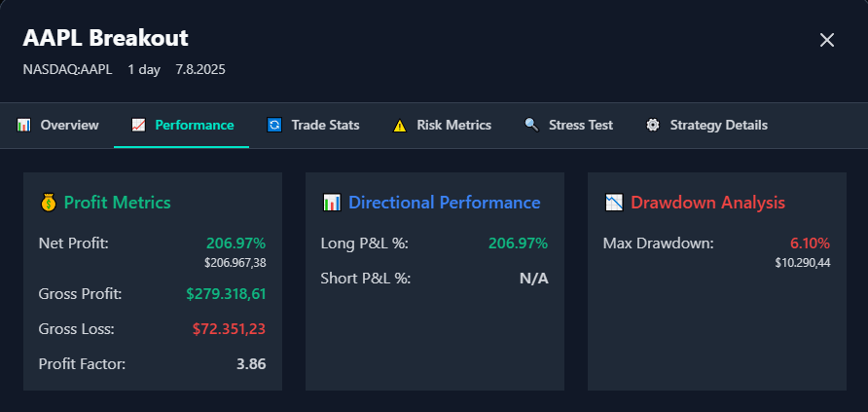The image size is (868, 412).
Task: Click the Overview tab chart icon
Action: click(x=23, y=126)
